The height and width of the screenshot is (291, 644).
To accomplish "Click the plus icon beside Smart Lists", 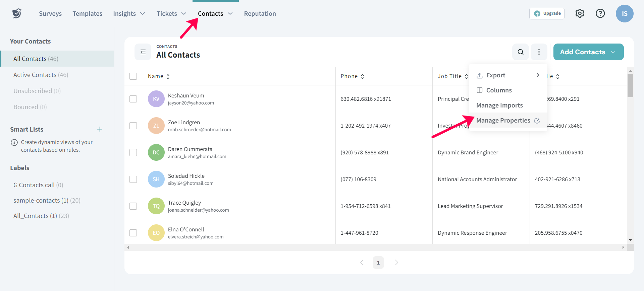I will click(100, 129).
